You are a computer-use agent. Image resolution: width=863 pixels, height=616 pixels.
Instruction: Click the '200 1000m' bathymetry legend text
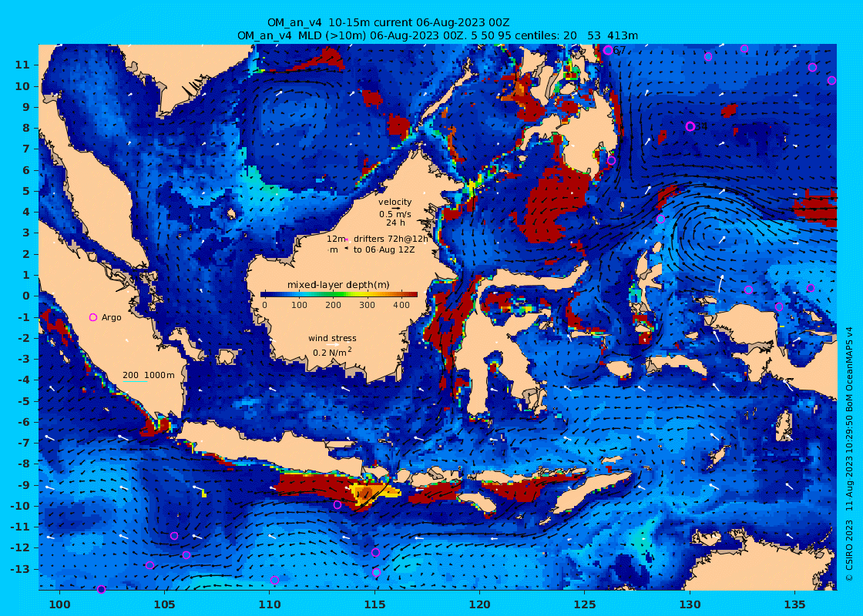(149, 375)
